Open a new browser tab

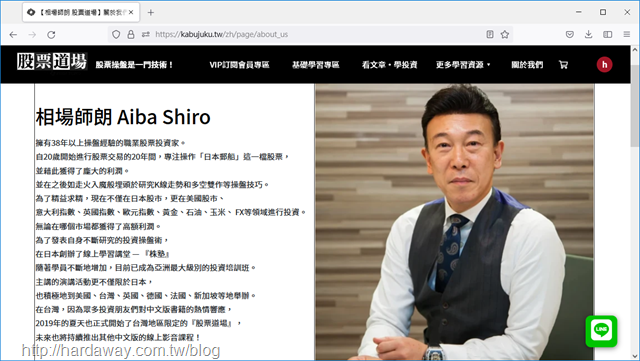[x=151, y=12]
